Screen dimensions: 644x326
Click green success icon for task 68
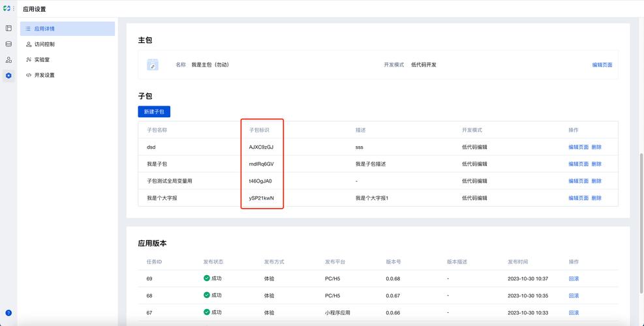207,295
